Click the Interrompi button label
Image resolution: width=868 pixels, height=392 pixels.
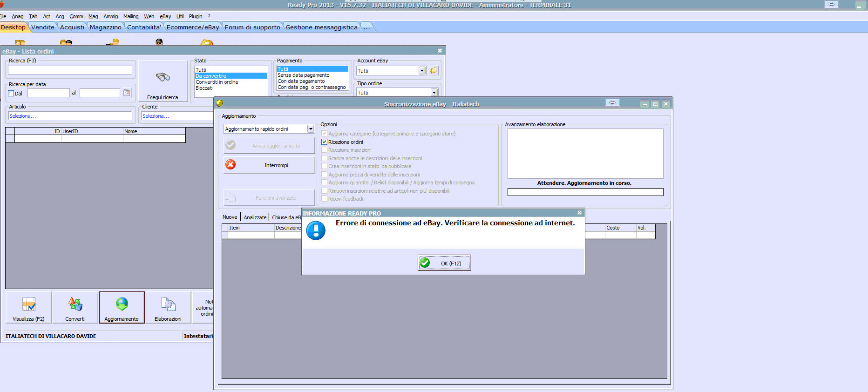(x=276, y=165)
